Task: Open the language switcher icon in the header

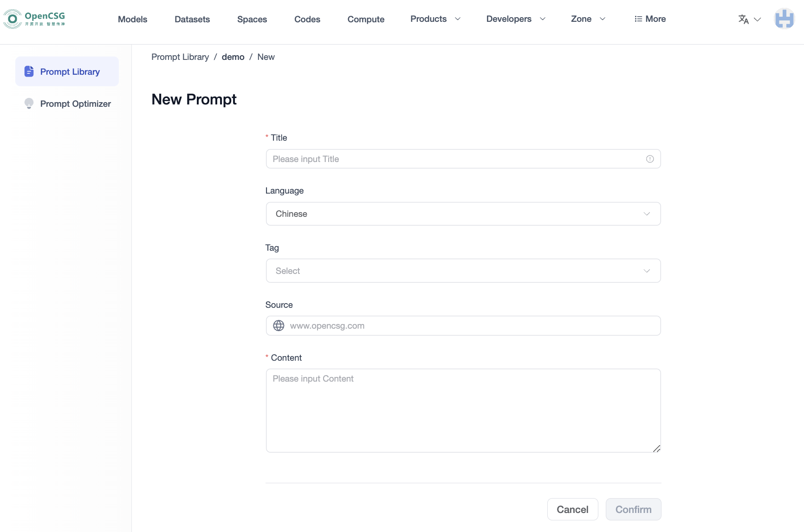Action: pyautogui.click(x=743, y=19)
